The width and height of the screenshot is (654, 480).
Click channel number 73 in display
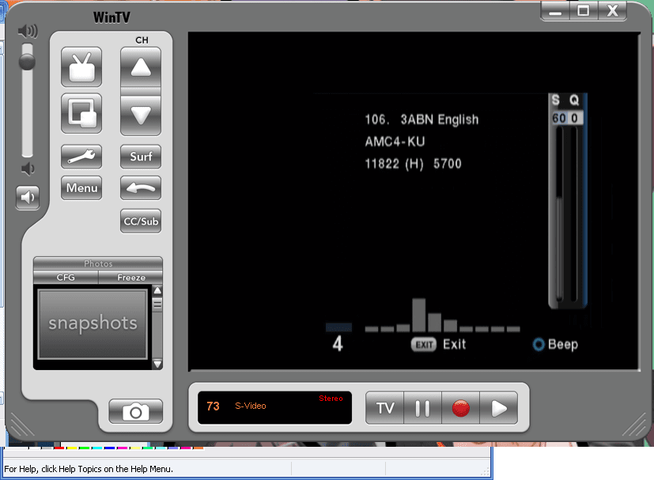(x=213, y=406)
